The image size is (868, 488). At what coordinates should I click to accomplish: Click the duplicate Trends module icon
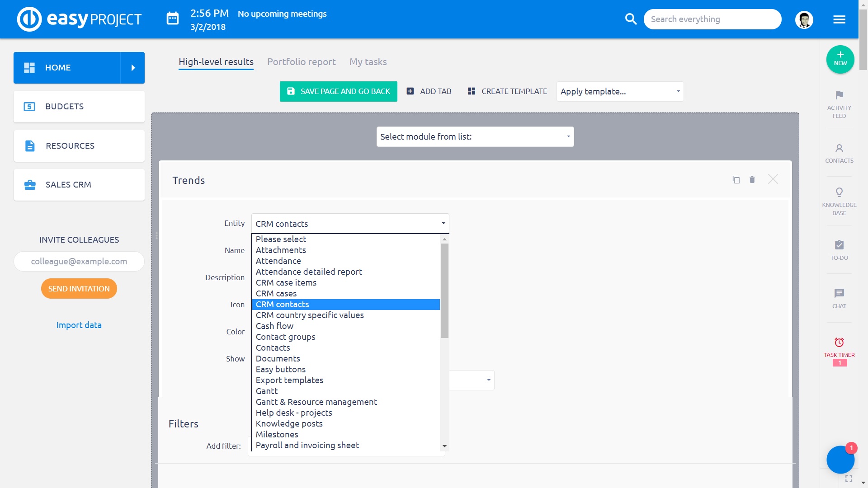[736, 180]
